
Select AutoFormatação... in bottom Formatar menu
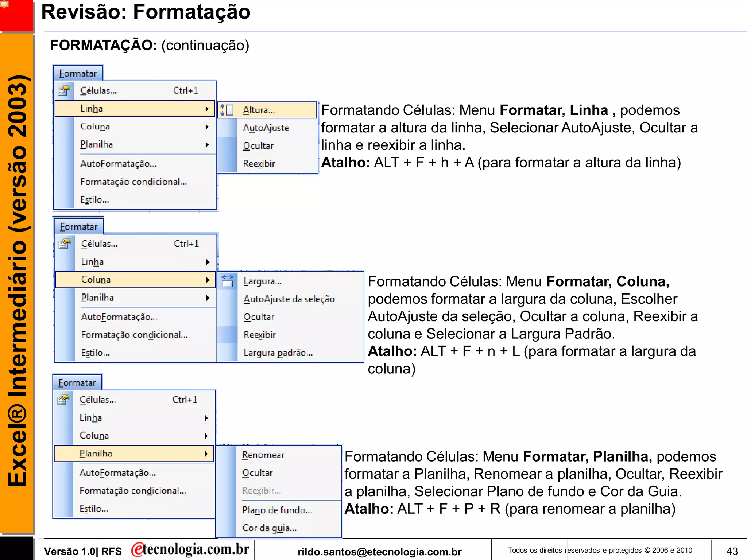[134, 473]
